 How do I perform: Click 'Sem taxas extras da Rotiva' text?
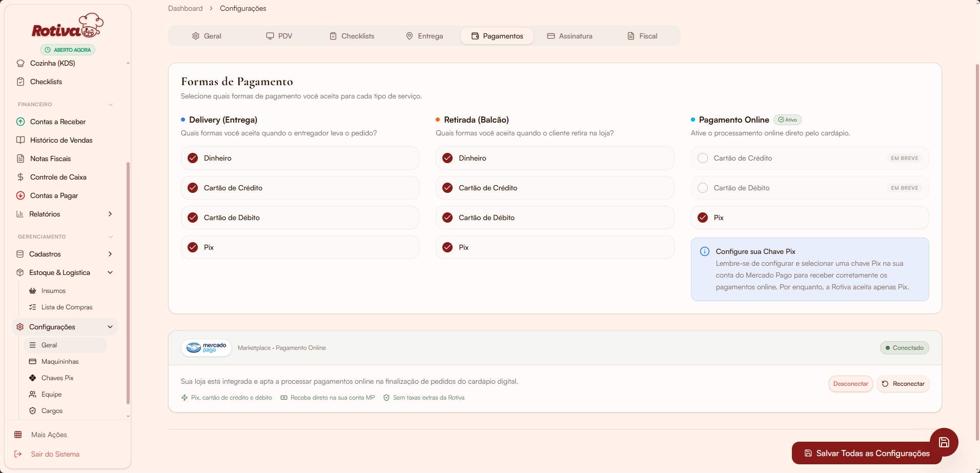click(x=429, y=398)
